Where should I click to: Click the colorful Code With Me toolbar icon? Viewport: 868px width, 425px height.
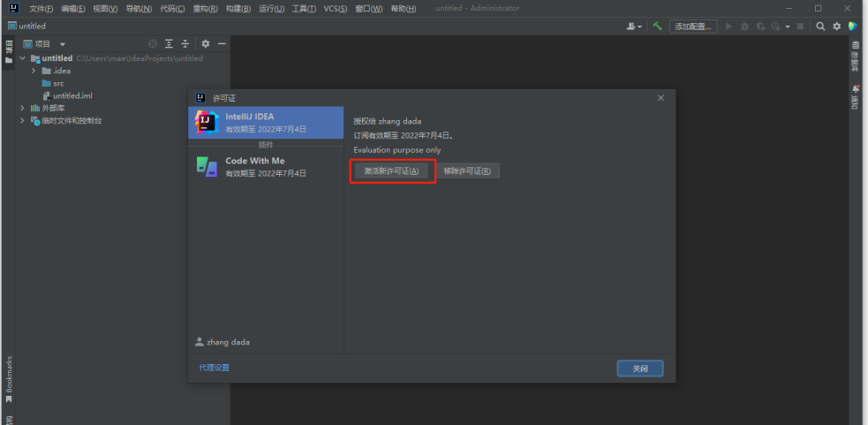click(852, 26)
